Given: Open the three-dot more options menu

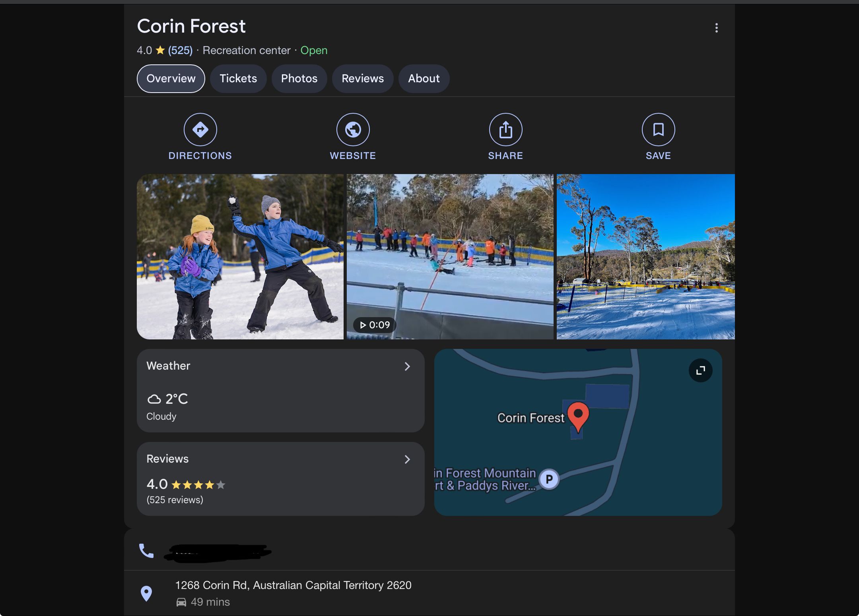Looking at the screenshot, I should point(716,28).
